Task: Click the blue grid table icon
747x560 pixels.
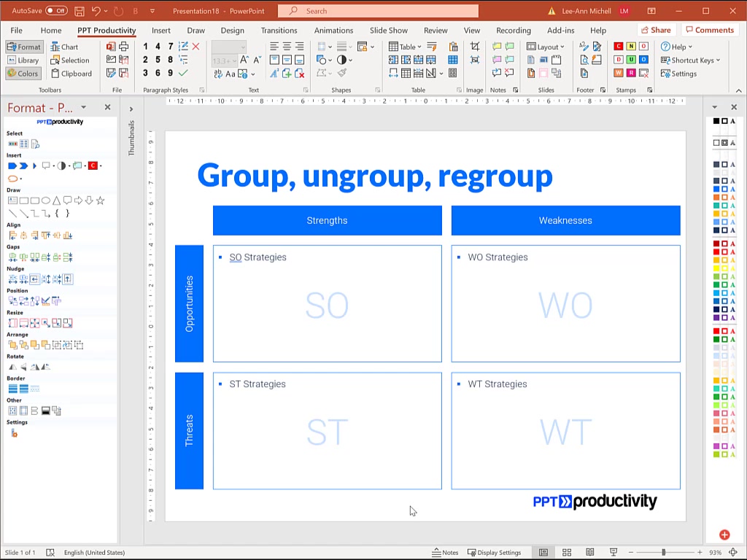Action: pos(453,60)
